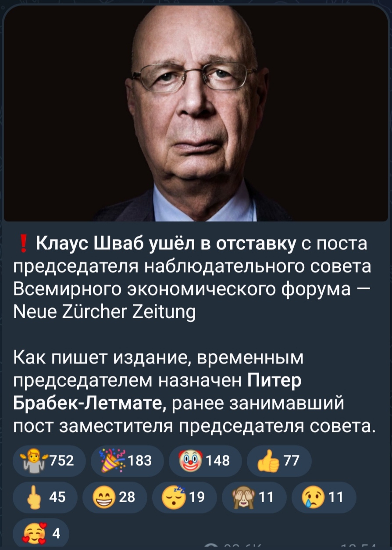
Task: Open the bald man with glasses photo
Action: tap(196, 113)
